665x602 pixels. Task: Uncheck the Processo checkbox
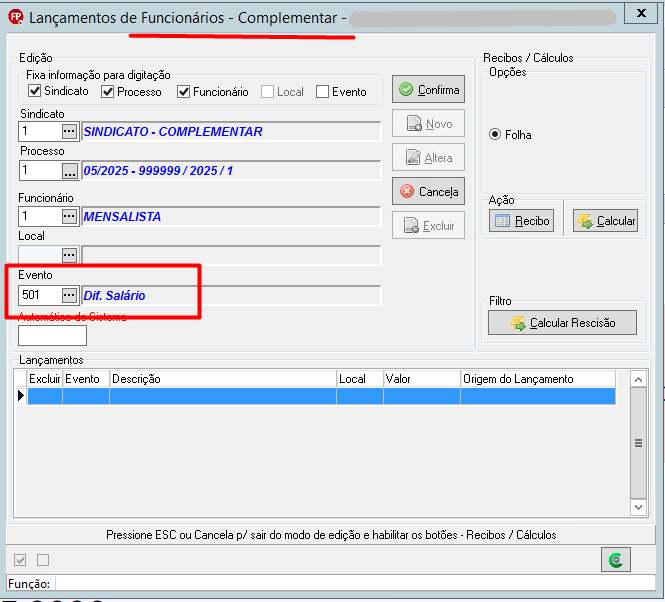[108, 92]
